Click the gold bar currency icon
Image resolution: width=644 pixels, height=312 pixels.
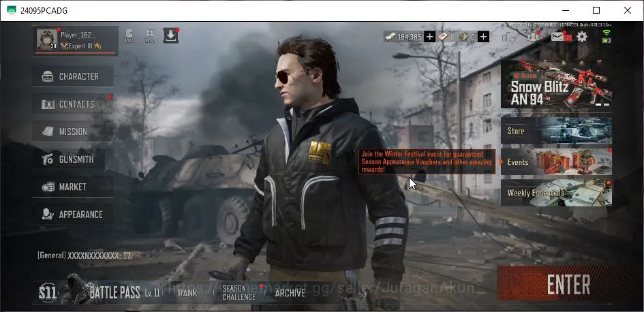pyautogui.click(x=442, y=37)
